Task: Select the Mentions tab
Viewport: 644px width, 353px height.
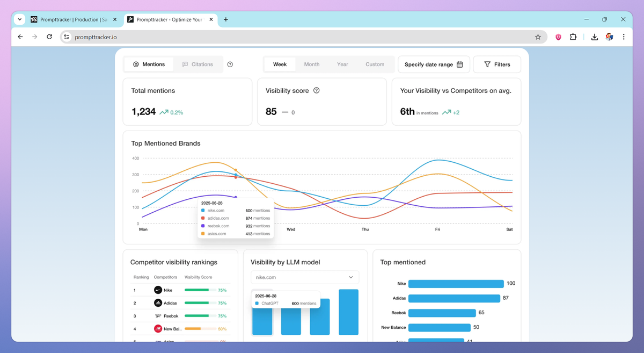Action: coord(149,64)
